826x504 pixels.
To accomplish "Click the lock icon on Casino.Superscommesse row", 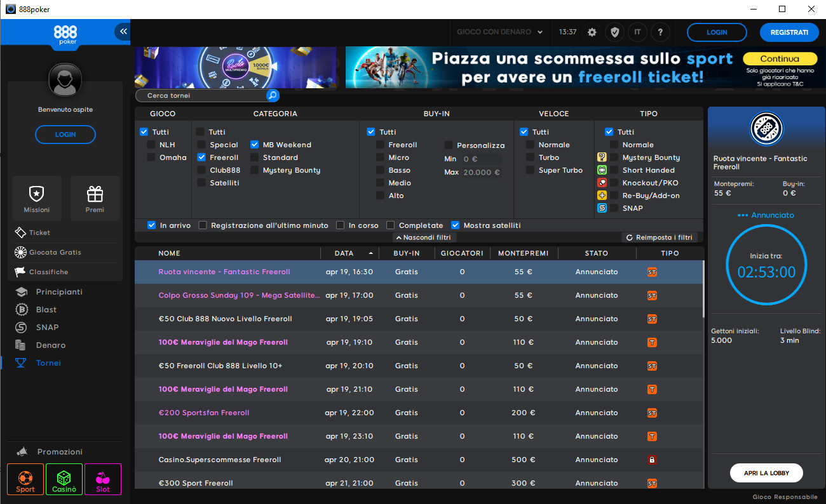I will point(651,460).
